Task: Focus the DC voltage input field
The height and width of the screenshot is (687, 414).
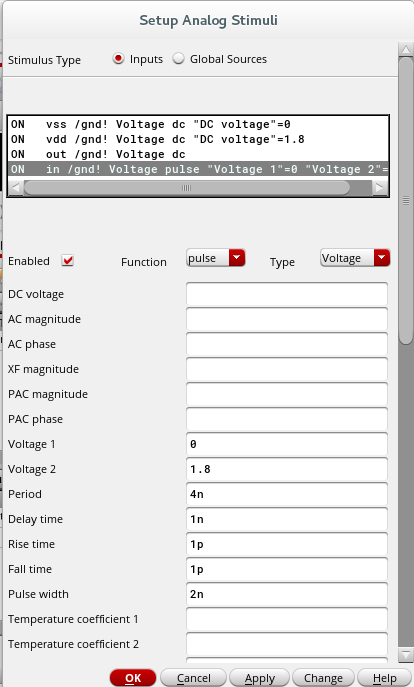Action: [x=287, y=294]
